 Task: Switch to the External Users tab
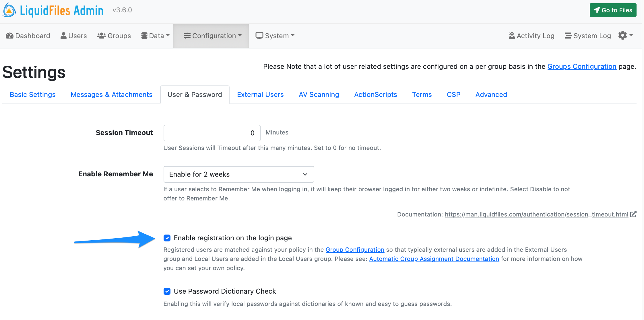260,94
